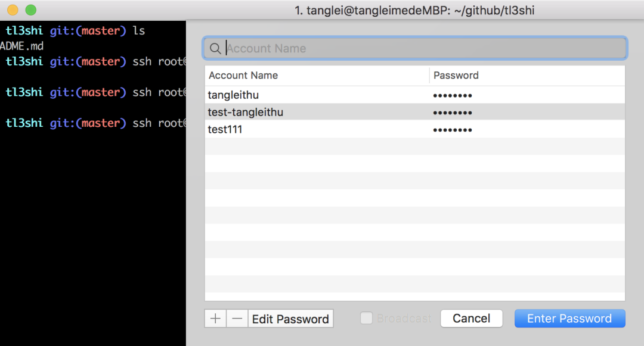Image resolution: width=644 pixels, height=346 pixels.
Task: Click the masked password for test-tangleithu
Action: [x=453, y=113]
